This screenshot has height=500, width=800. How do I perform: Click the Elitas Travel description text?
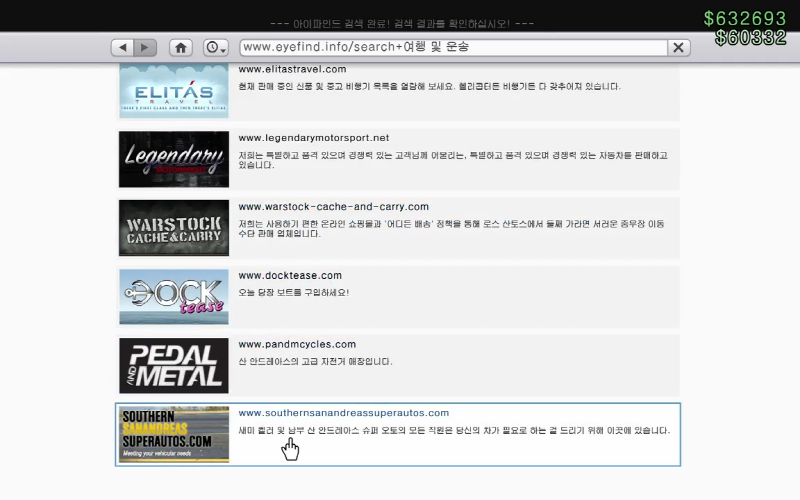(x=430, y=87)
